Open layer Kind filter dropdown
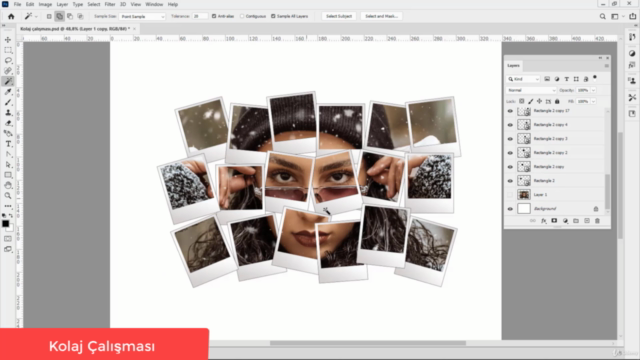The height and width of the screenshot is (360, 640). tap(524, 79)
